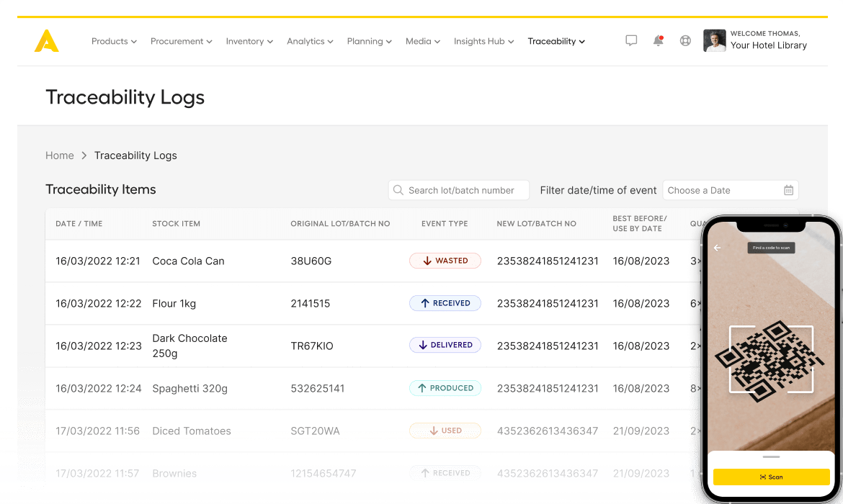Screen dimensions: 843x504
Task: Open the Analytics menu
Action: (309, 41)
